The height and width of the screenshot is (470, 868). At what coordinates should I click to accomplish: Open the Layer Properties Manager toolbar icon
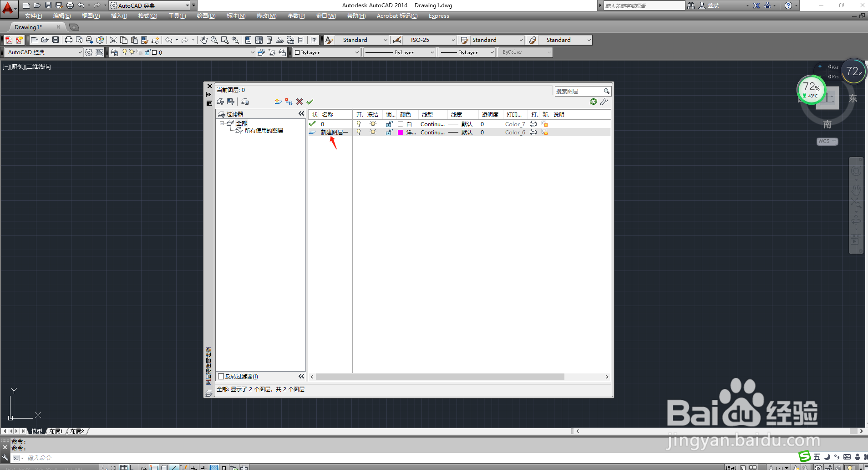(x=114, y=52)
